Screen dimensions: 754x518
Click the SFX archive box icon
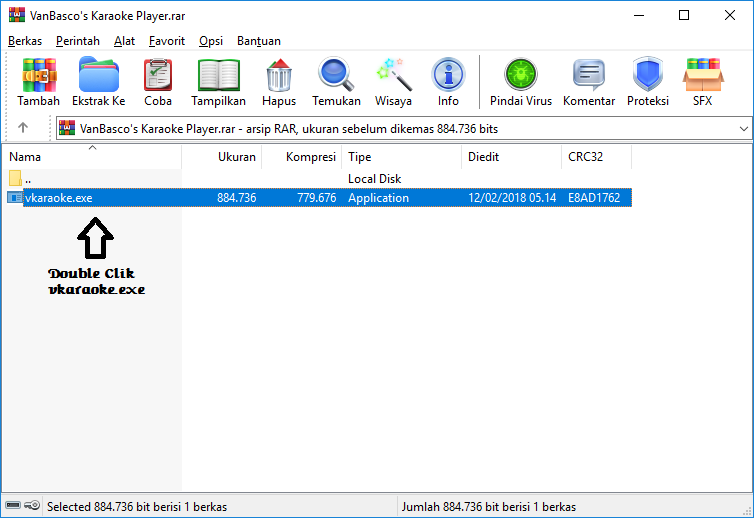coord(703,75)
